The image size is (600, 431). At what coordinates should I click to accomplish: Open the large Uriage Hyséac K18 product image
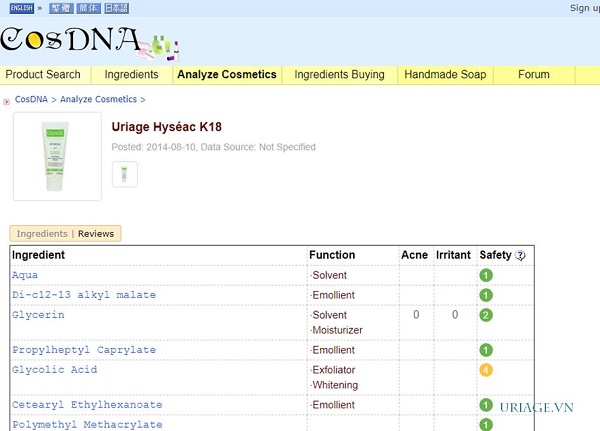point(57,156)
